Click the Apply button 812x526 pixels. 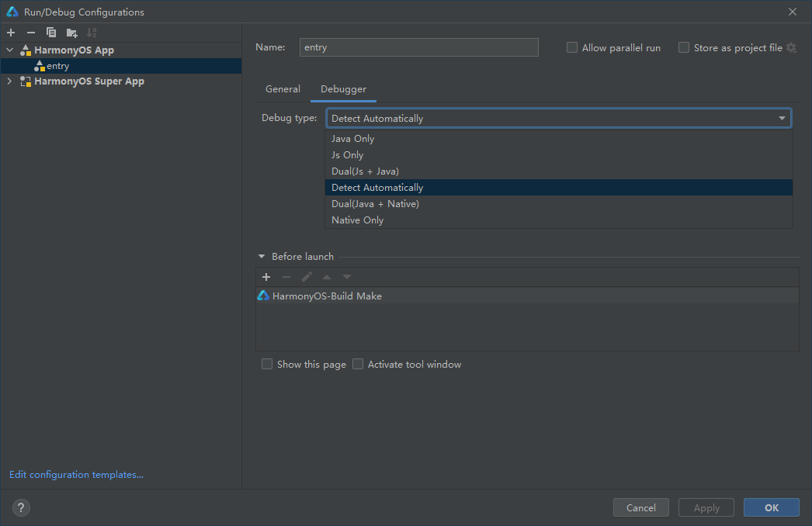click(x=706, y=507)
